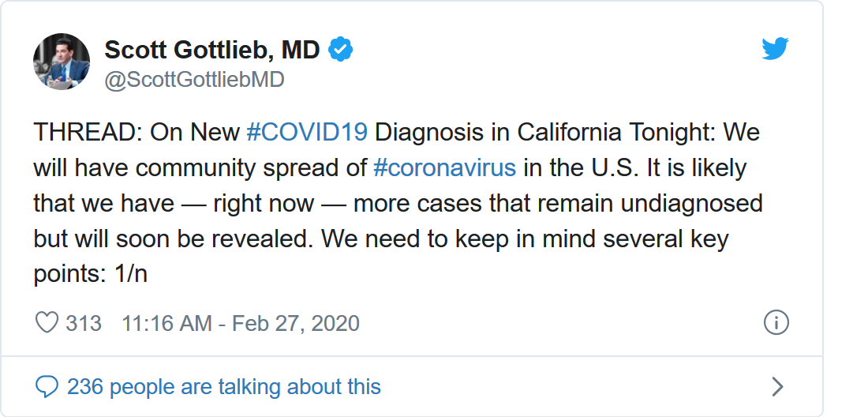Open the @ScottGottliebMD handle link

[194, 80]
